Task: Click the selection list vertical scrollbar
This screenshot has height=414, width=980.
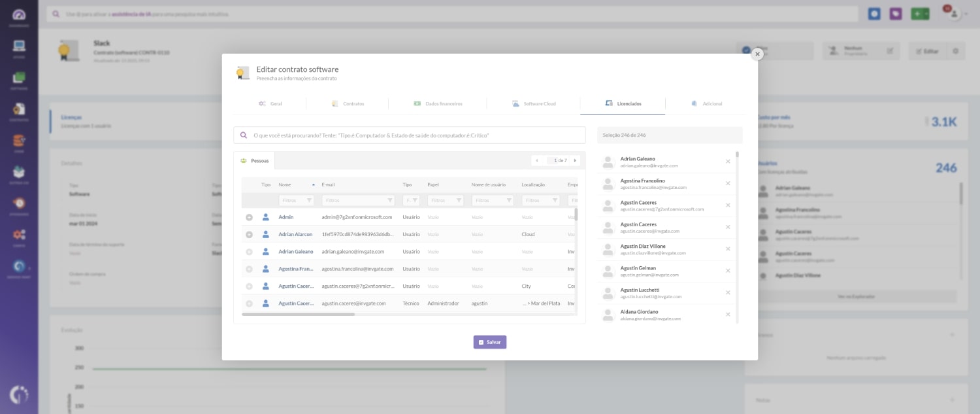Action: tap(737, 155)
